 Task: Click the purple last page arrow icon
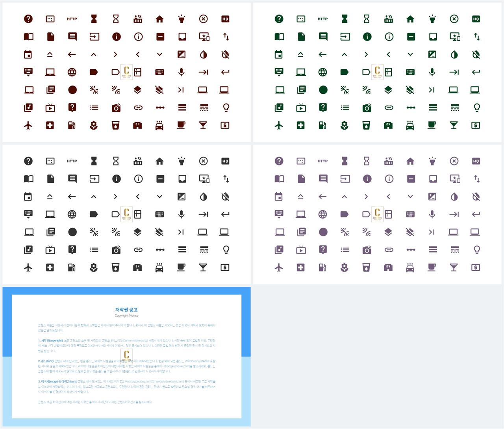(432, 232)
